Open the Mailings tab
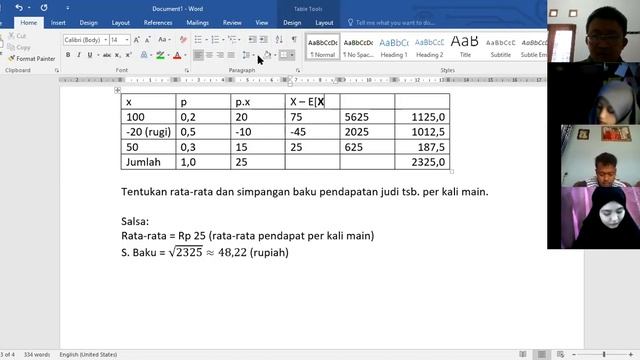The image size is (640, 360). (198, 22)
